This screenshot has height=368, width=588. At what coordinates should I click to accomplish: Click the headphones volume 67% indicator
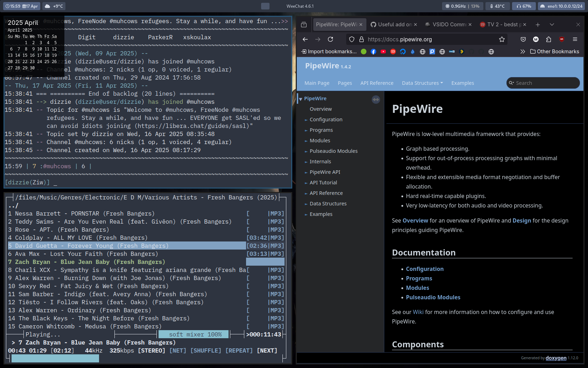(x=524, y=6)
